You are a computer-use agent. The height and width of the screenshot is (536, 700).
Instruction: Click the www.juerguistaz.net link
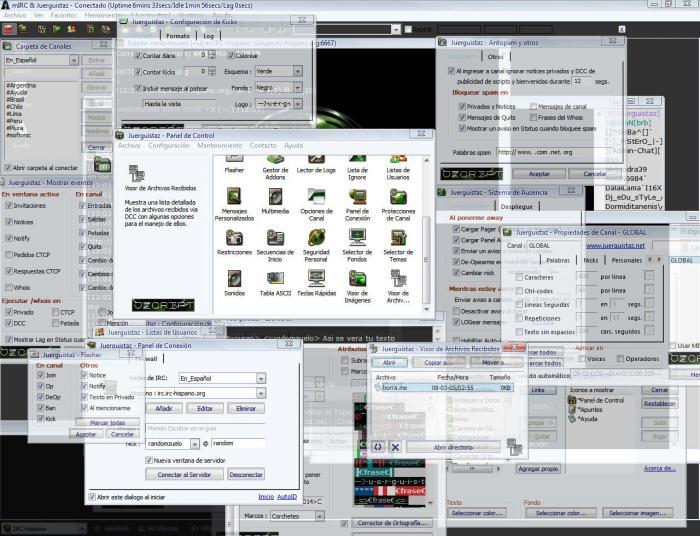pos(615,245)
